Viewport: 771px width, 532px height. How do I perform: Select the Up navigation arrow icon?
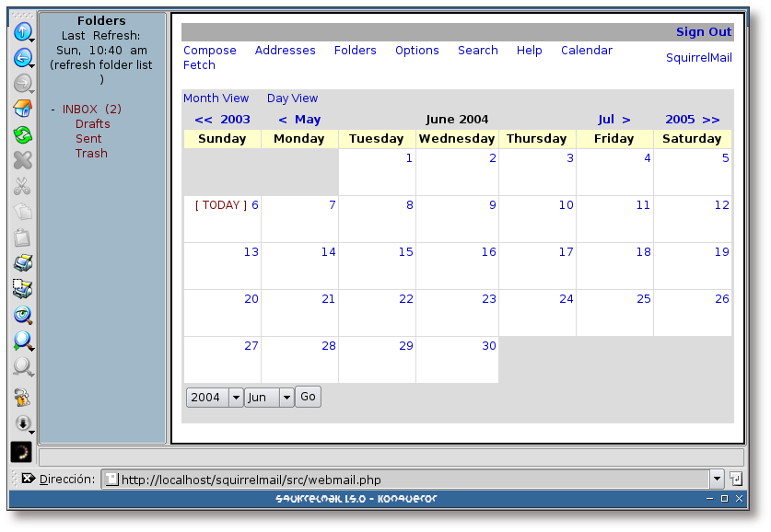23,32
